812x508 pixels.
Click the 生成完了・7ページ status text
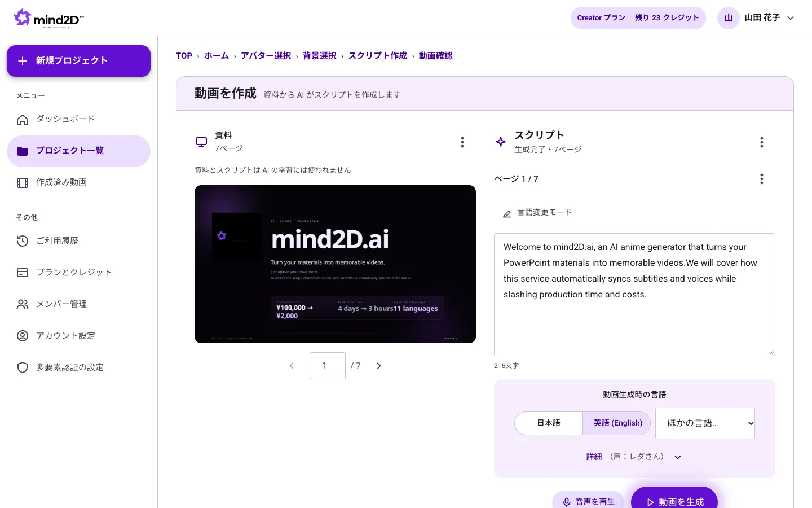[548, 150]
